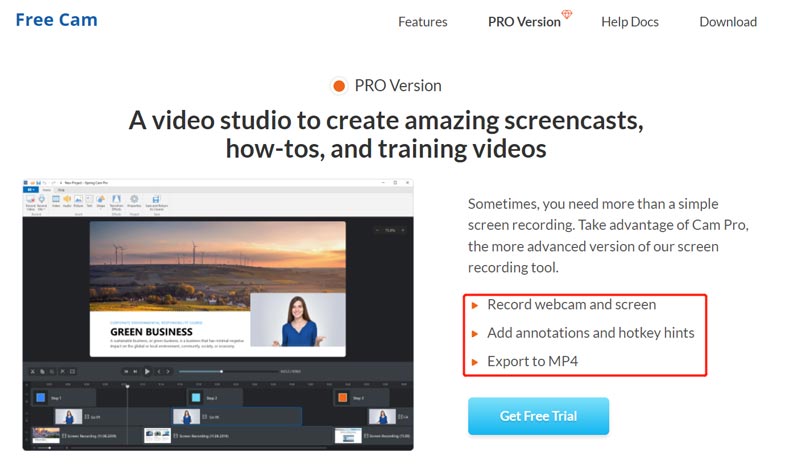
Task: Select the highlighted middle webcam clip
Action: pos(237,417)
